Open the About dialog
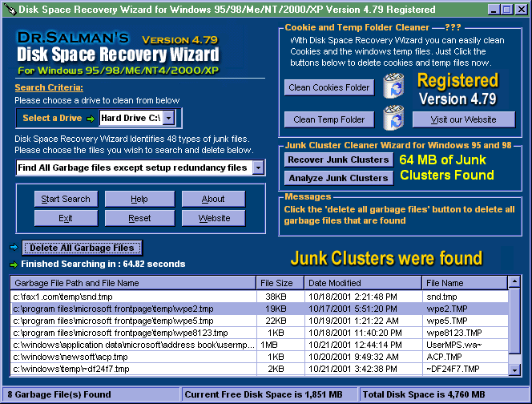The image size is (532, 404). point(213,199)
